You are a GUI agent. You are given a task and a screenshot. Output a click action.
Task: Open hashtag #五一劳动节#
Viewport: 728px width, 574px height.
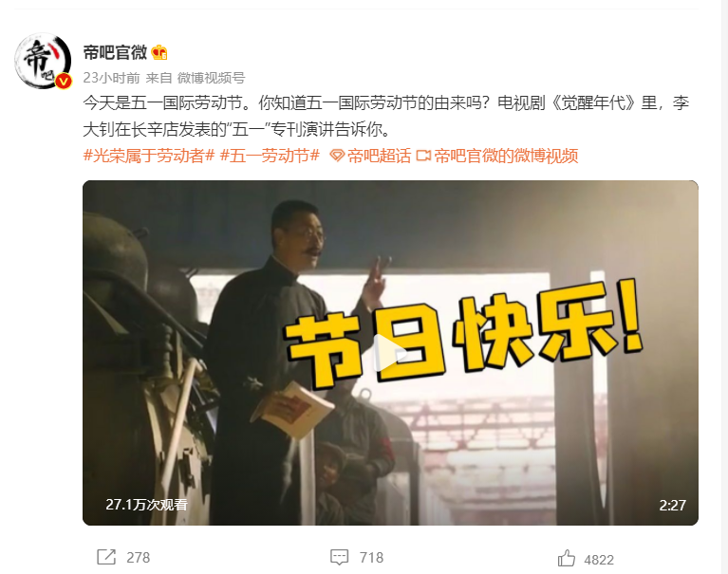tap(270, 156)
